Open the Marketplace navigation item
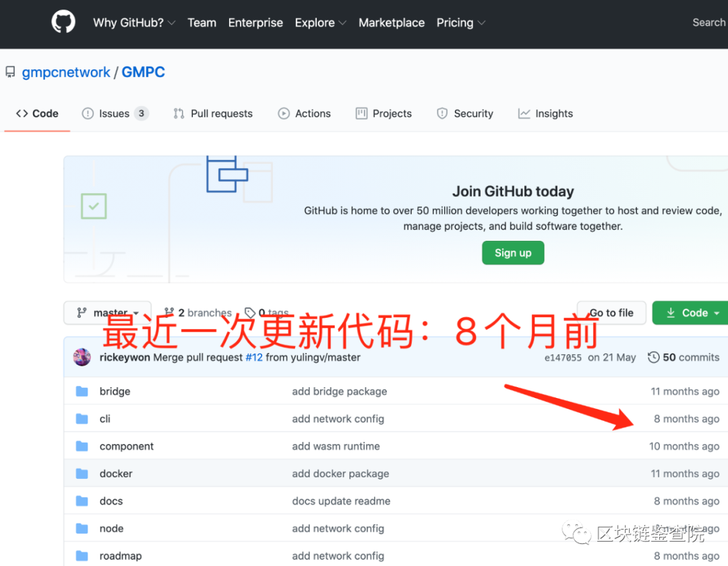Viewport: 728px width, 566px height. pos(392,23)
